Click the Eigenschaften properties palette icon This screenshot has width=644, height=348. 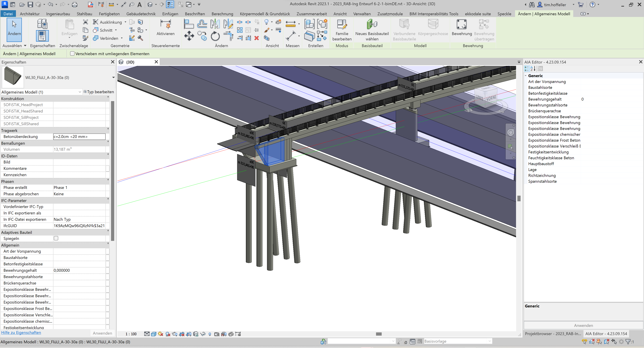(42, 36)
